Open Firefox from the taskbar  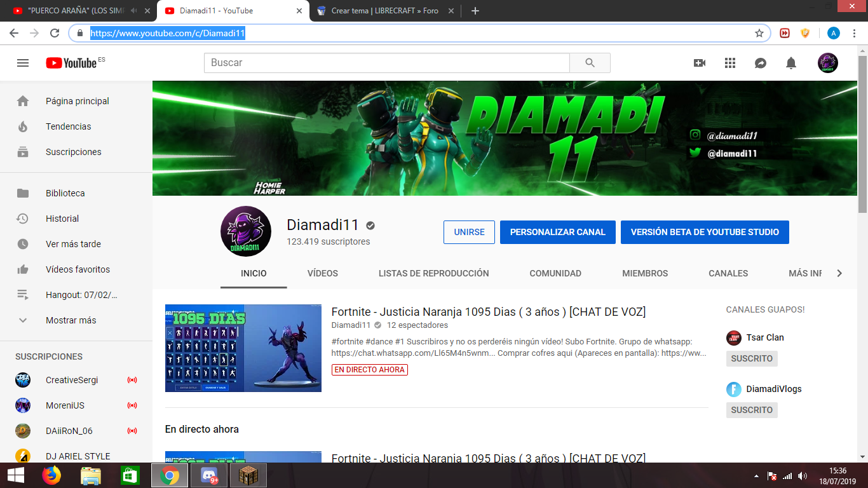point(51,475)
